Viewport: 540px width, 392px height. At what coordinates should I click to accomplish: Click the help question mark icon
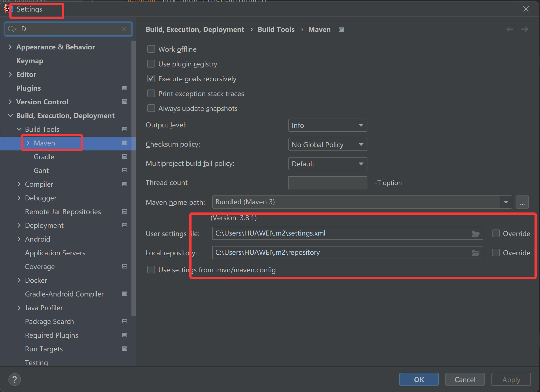(15, 379)
